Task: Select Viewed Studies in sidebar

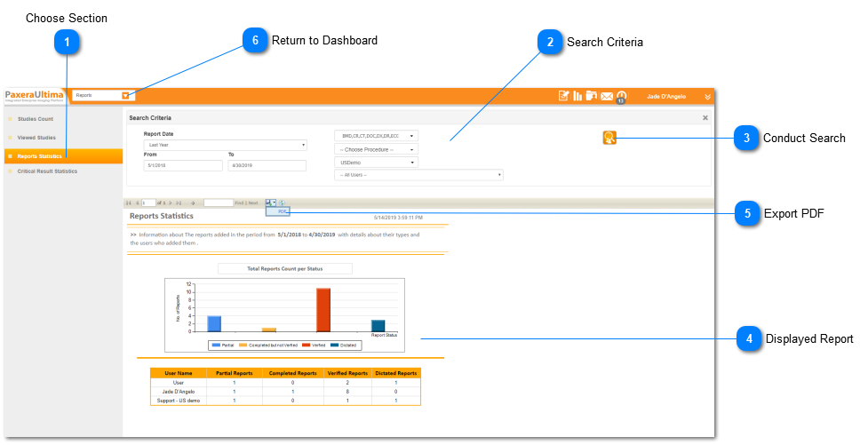Action: click(x=36, y=138)
